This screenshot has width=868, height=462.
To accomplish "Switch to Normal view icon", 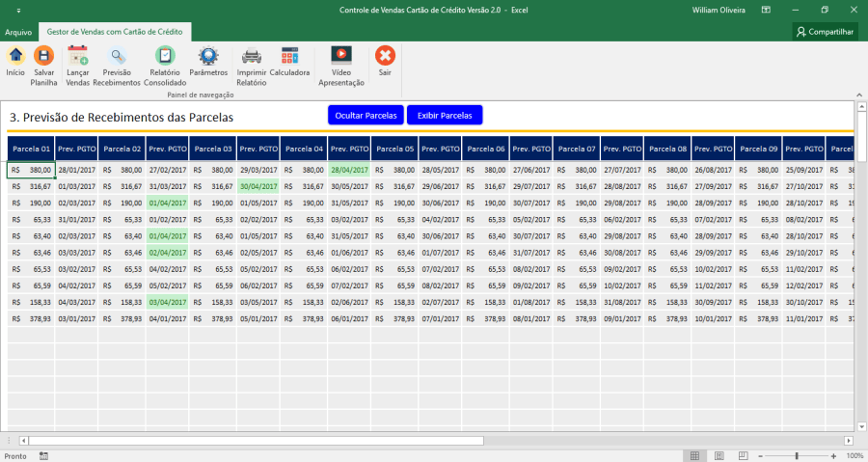I will click(x=694, y=456).
